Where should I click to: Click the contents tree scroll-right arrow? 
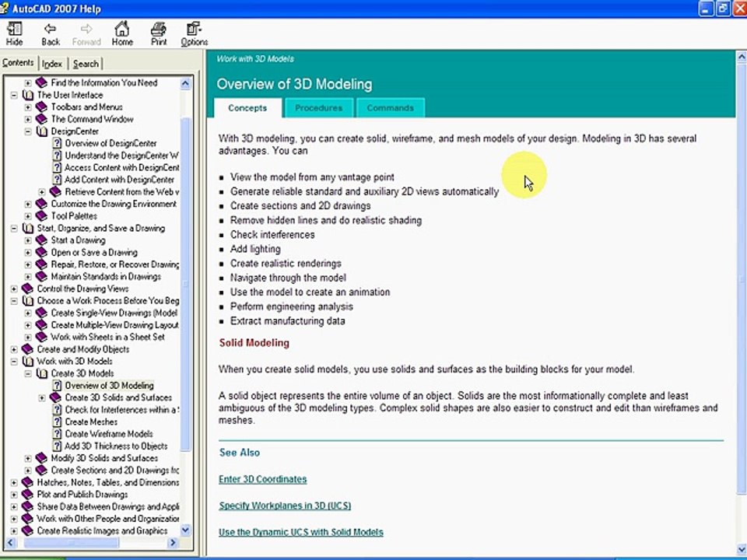[x=173, y=542]
